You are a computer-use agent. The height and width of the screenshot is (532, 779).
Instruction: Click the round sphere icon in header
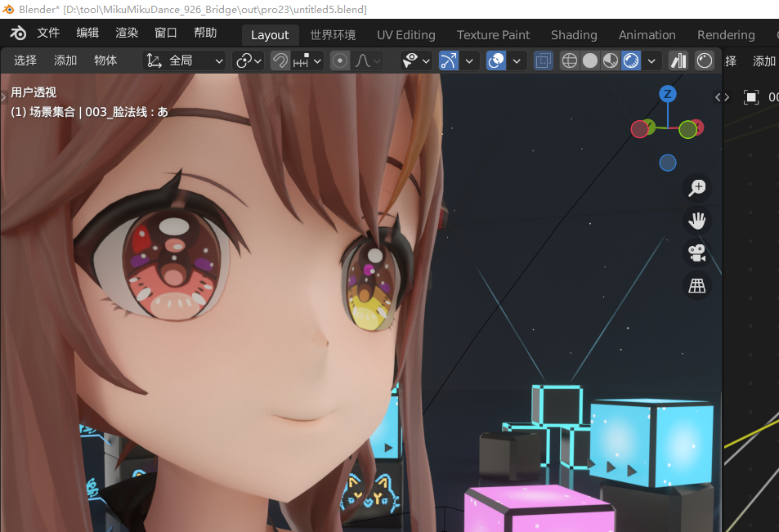[705, 61]
